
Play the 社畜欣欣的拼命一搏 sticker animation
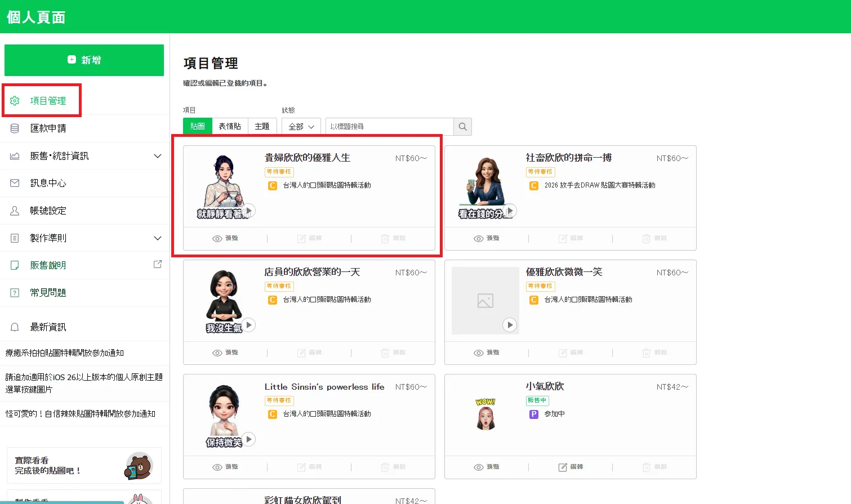coord(510,211)
